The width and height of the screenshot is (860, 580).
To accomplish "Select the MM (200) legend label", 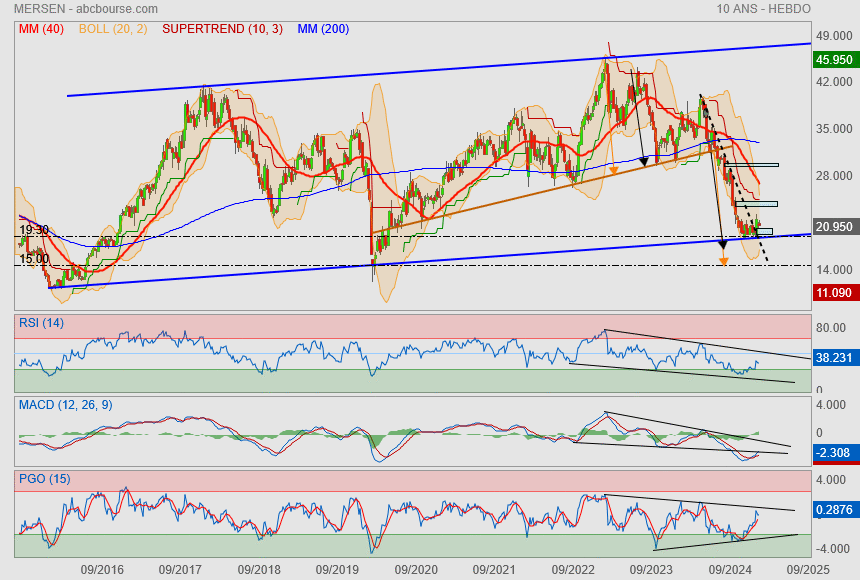I will pyautogui.click(x=322, y=29).
